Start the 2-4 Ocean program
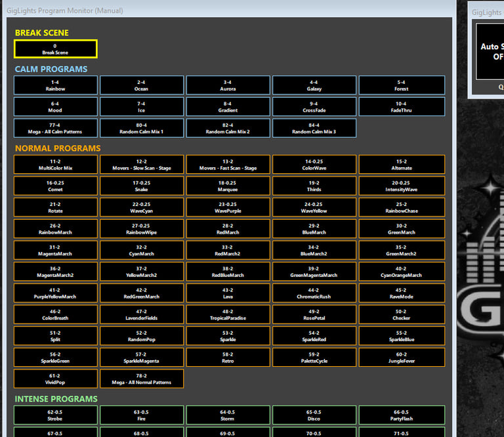Screen dimensions: 504x437 click(142, 85)
